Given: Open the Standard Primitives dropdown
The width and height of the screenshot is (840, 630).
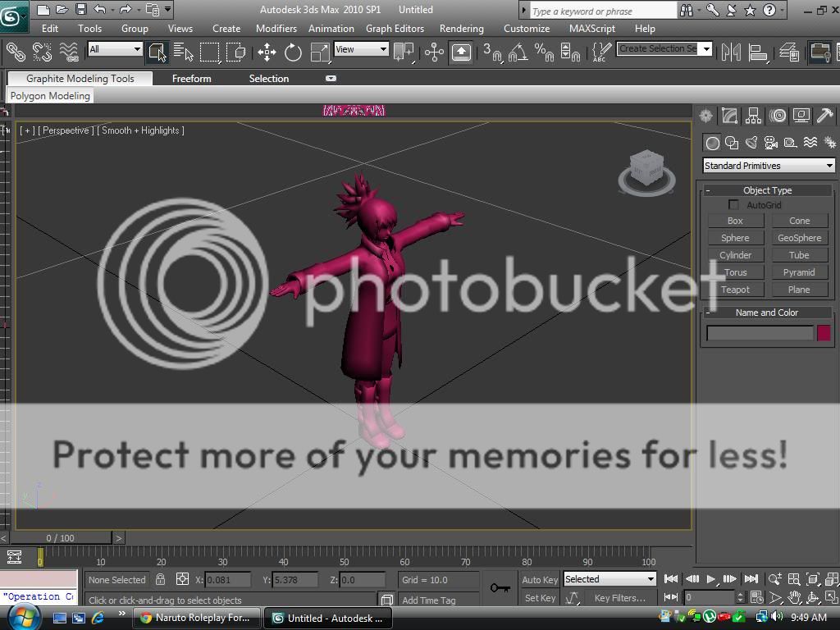Looking at the screenshot, I should [x=769, y=166].
